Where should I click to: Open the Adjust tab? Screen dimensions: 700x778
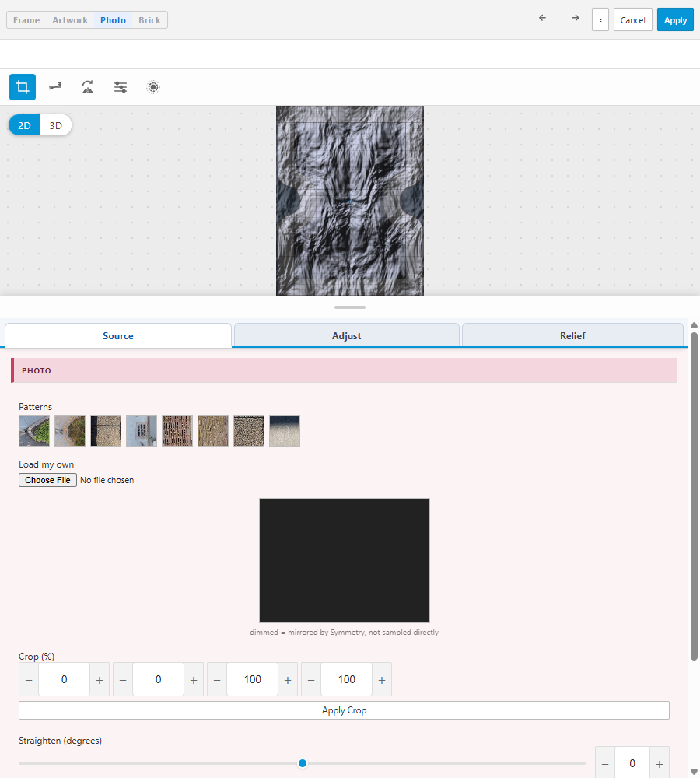346,335
